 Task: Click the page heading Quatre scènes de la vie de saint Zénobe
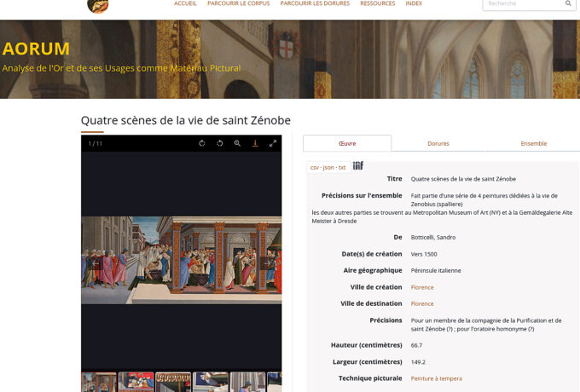point(186,120)
